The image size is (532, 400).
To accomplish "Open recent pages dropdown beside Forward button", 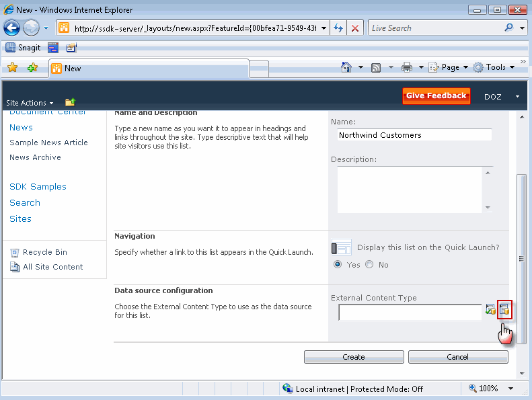I will [x=46, y=28].
